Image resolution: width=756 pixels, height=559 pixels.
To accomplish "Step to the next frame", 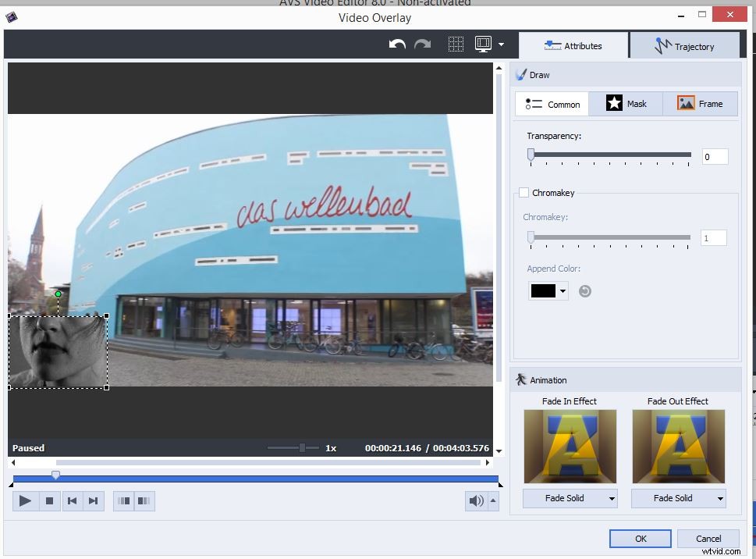I will coord(94,500).
